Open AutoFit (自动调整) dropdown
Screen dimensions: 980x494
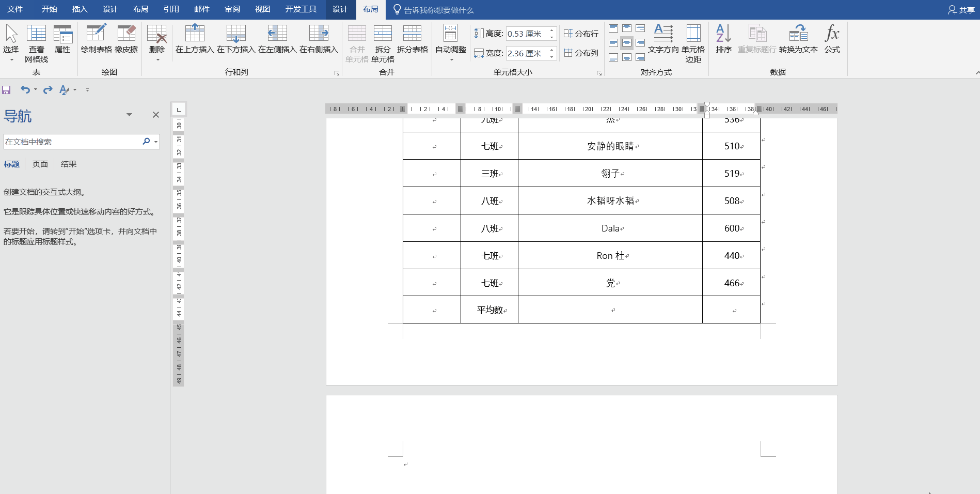click(451, 42)
